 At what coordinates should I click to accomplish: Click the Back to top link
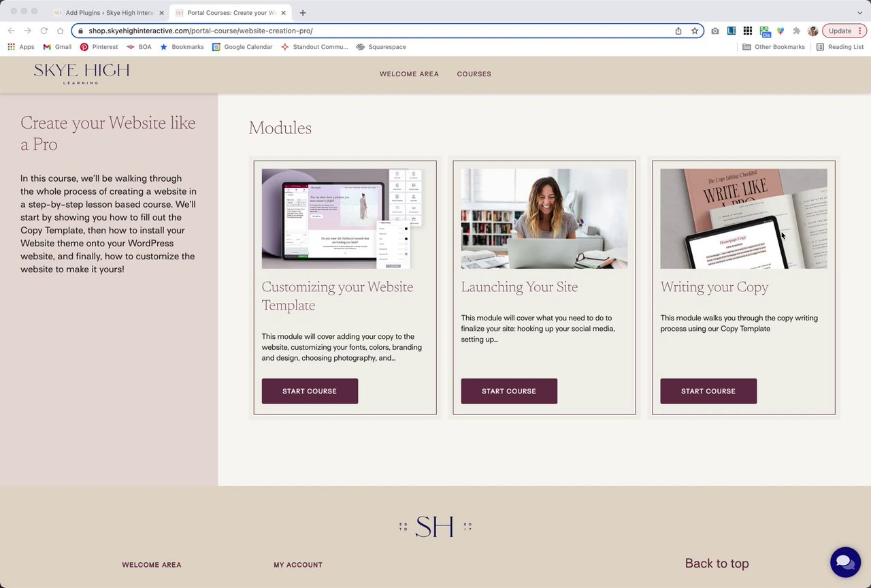pos(717,563)
